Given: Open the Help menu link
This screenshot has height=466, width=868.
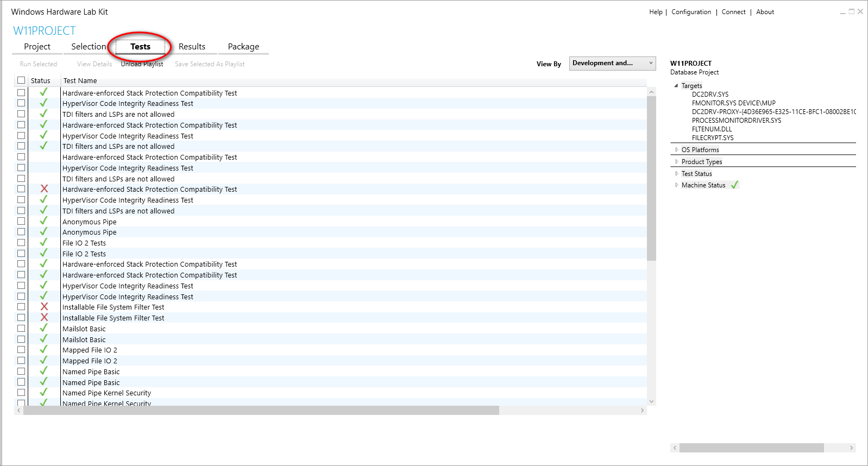Looking at the screenshot, I should click(x=656, y=12).
